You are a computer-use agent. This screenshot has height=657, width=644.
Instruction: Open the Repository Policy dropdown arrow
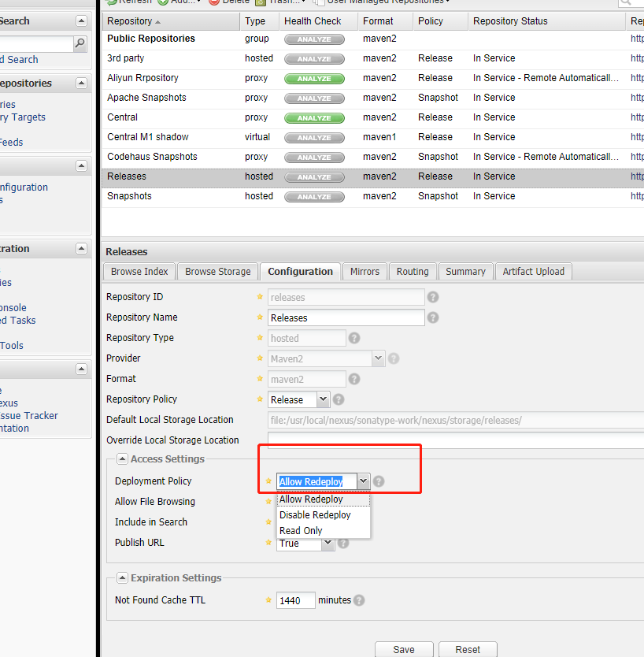coord(323,399)
